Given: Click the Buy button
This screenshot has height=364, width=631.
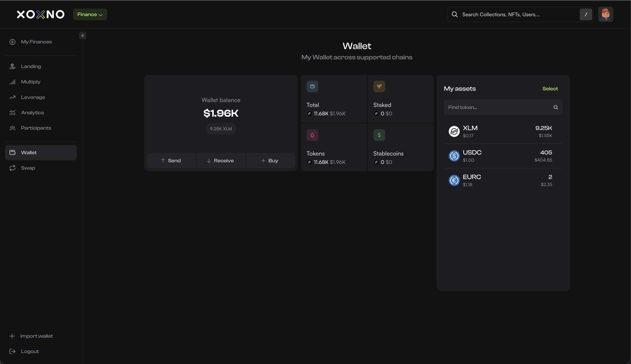Looking at the screenshot, I should point(270,161).
